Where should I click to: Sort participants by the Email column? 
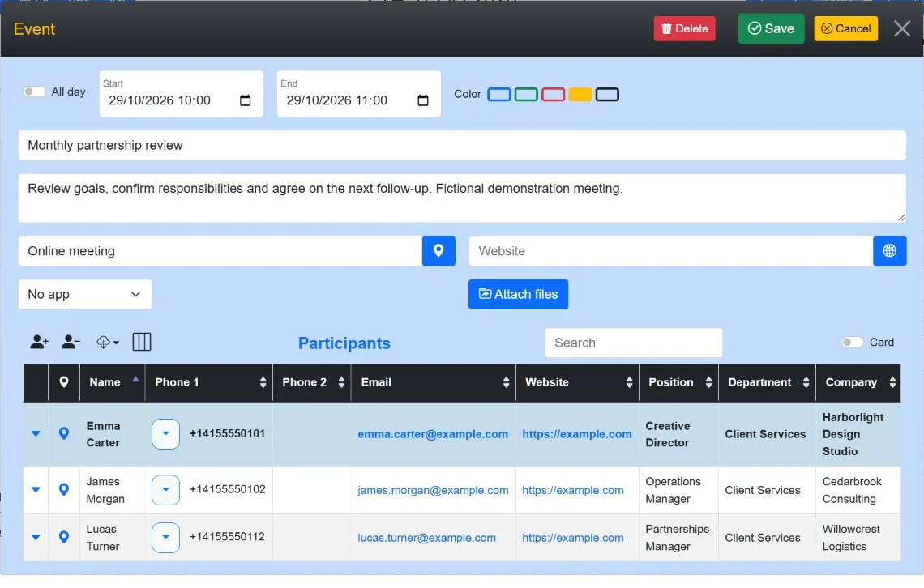click(433, 382)
